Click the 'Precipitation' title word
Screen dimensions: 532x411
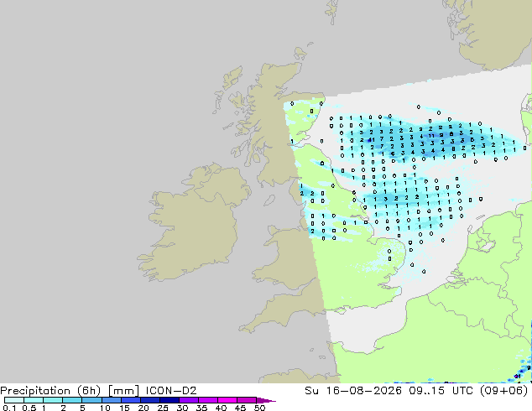pos(35,391)
